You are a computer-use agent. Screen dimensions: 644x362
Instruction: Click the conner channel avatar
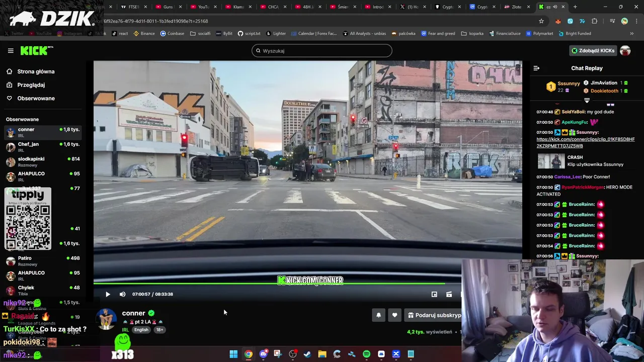coord(106,320)
